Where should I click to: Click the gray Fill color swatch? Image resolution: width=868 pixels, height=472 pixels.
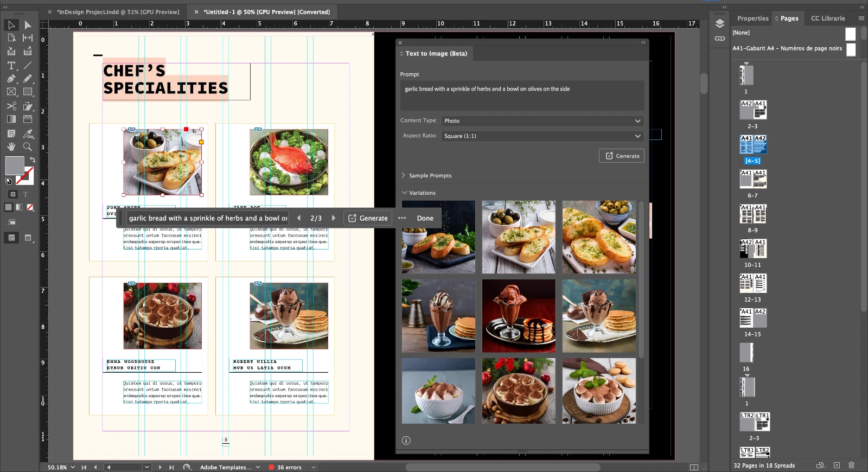14,165
